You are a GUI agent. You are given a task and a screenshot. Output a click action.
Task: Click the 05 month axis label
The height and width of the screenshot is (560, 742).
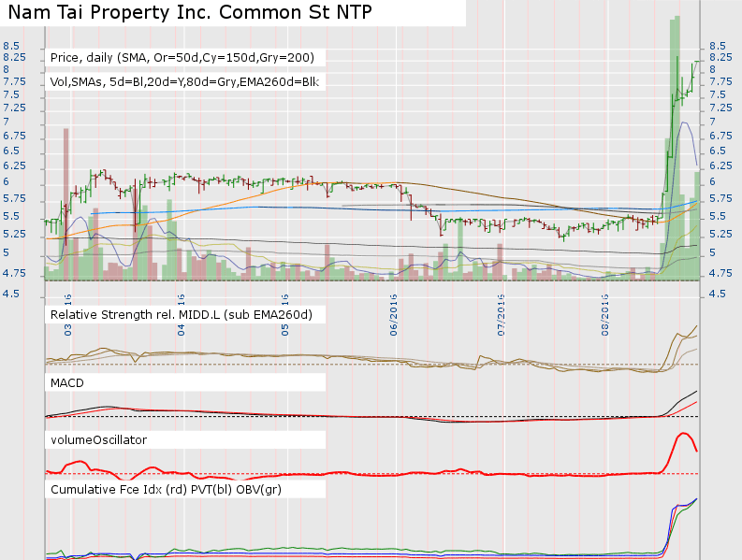[284, 330]
